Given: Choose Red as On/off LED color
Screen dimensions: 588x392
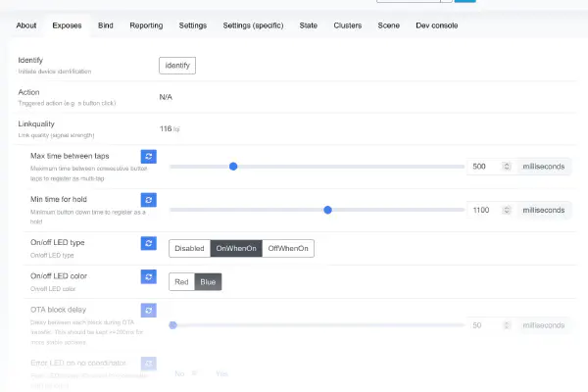Looking at the screenshot, I should tap(181, 282).
